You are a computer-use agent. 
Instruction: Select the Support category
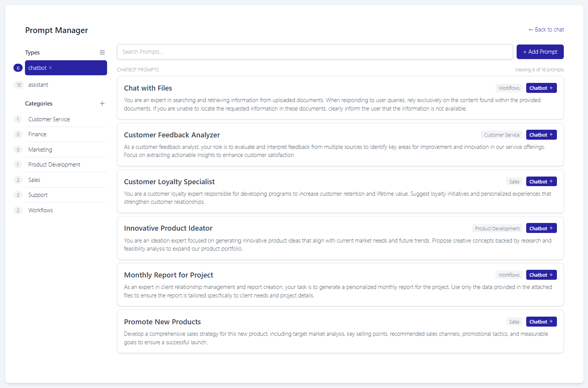pos(38,195)
